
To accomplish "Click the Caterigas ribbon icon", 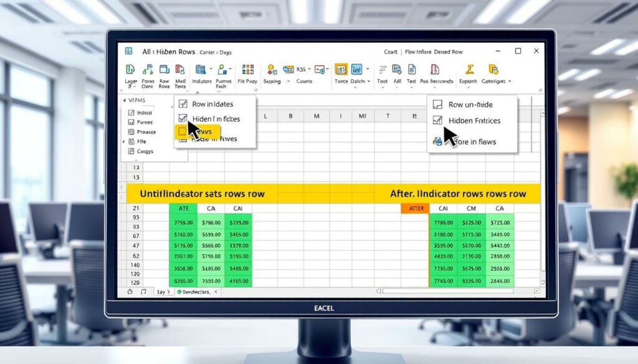I will click(493, 70).
